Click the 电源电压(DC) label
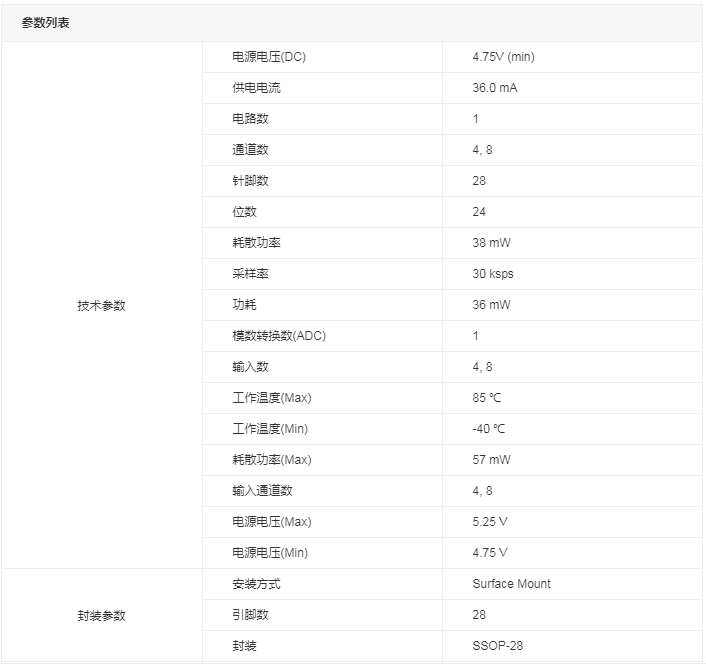 click(x=269, y=57)
